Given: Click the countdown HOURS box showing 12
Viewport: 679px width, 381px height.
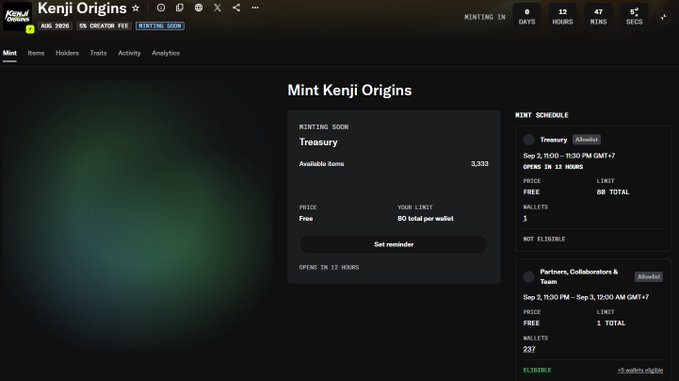Looking at the screenshot, I should pyautogui.click(x=563, y=16).
